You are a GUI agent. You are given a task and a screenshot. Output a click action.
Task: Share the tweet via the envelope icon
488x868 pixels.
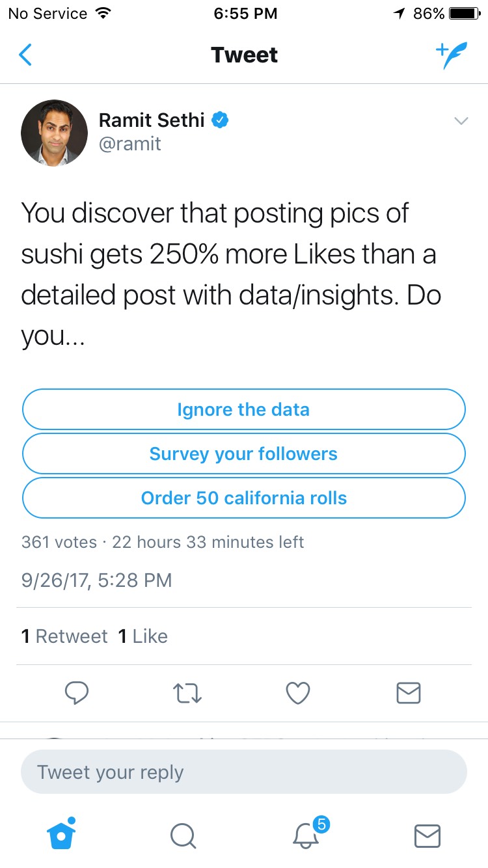click(x=409, y=694)
